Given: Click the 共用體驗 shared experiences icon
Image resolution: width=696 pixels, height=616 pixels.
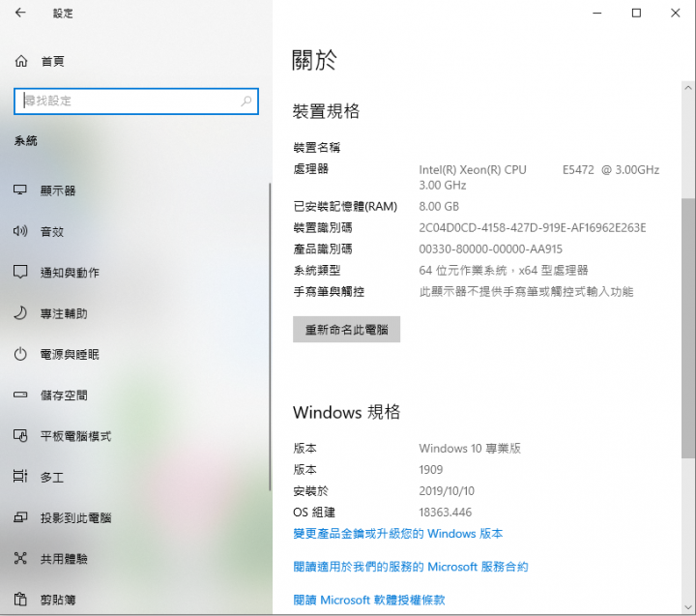Looking at the screenshot, I should pyautogui.click(x=20, y=558).
